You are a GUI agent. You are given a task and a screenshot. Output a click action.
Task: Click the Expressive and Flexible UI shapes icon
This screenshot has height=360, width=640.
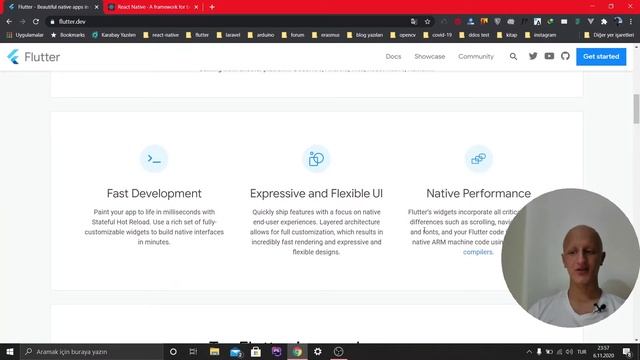tap(316, 158)
